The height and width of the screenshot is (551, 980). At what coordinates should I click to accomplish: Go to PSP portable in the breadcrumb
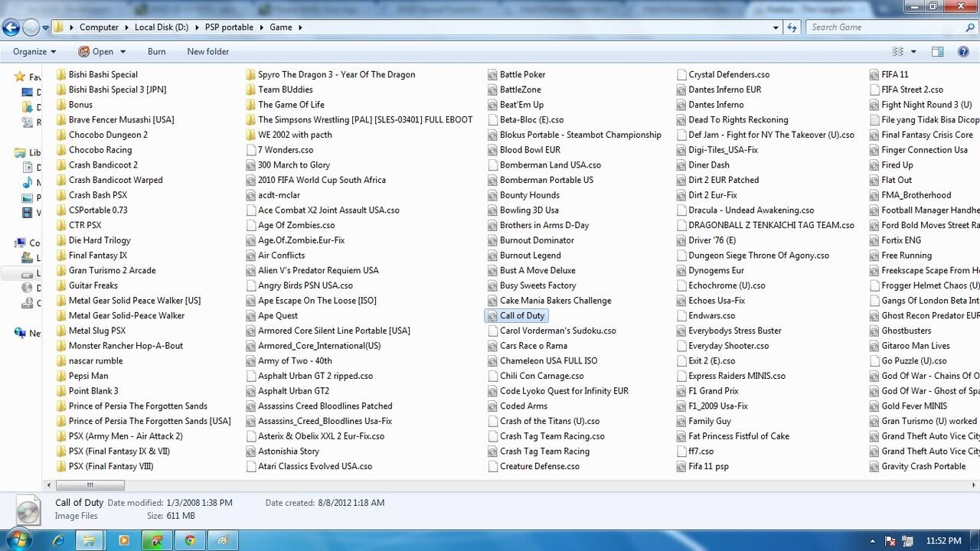tap(229, 28)
